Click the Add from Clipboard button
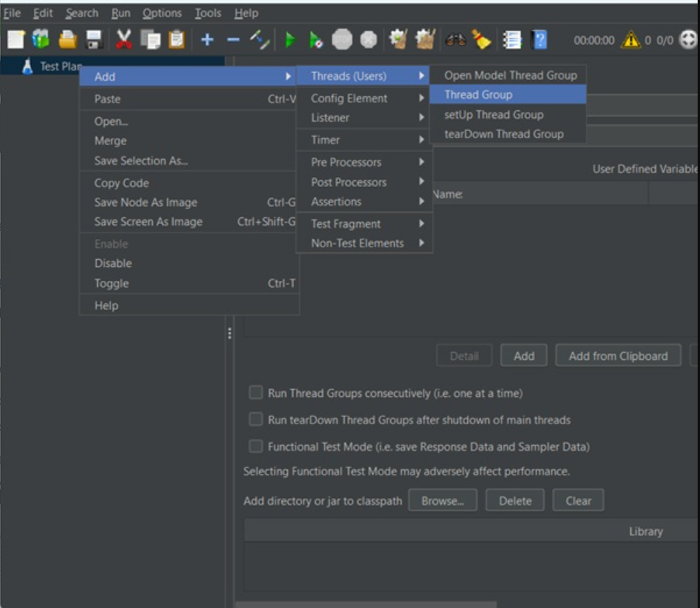 click(618, 356)
